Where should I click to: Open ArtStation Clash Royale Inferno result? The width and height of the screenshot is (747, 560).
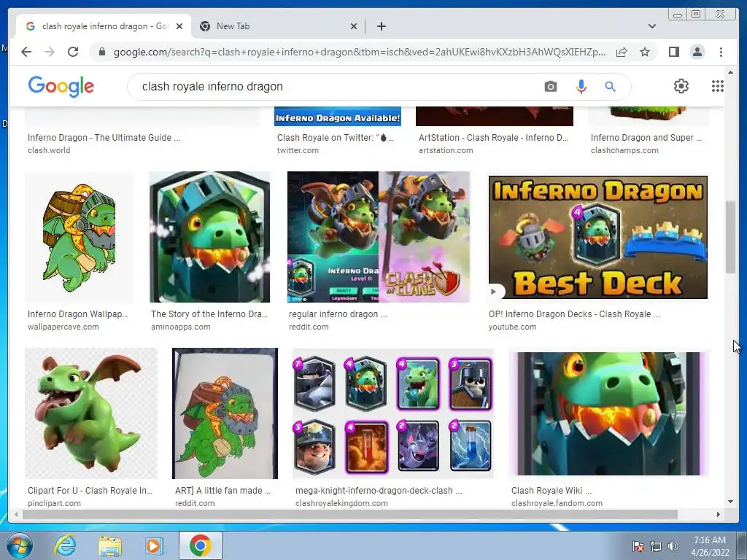tap(493, 138)
